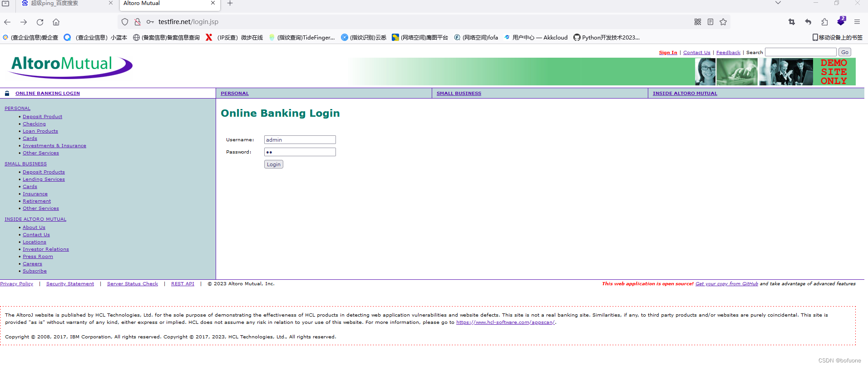This screenshot has height=367, width=868.
Task: Open tracking protection shield icon
Action: [125, 22]
